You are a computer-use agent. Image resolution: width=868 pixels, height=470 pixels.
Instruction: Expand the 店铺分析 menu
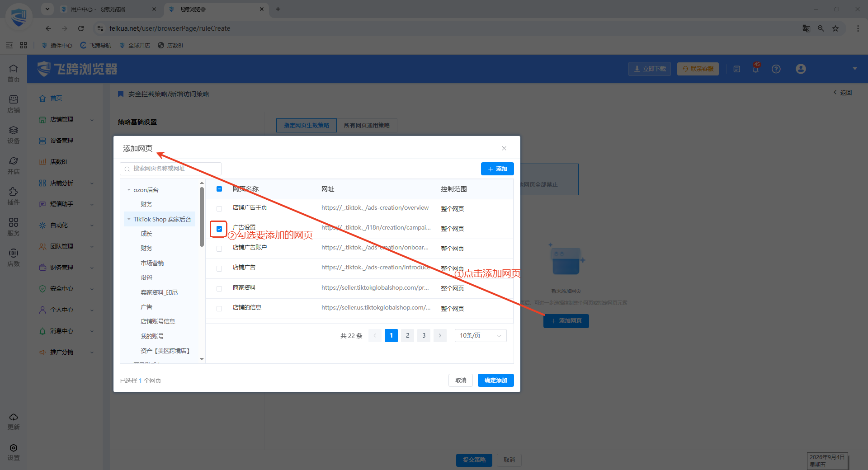(x=66, y=183)
